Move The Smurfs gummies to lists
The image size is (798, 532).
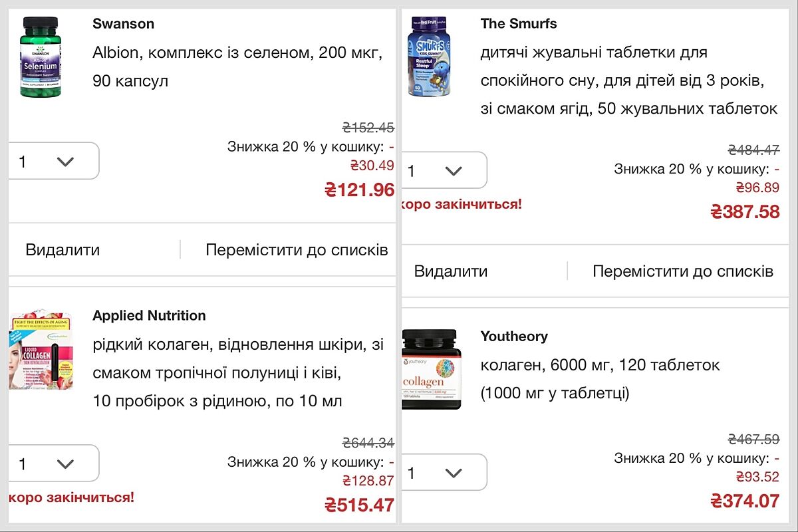pyautogui.click(x=683, y=271)
